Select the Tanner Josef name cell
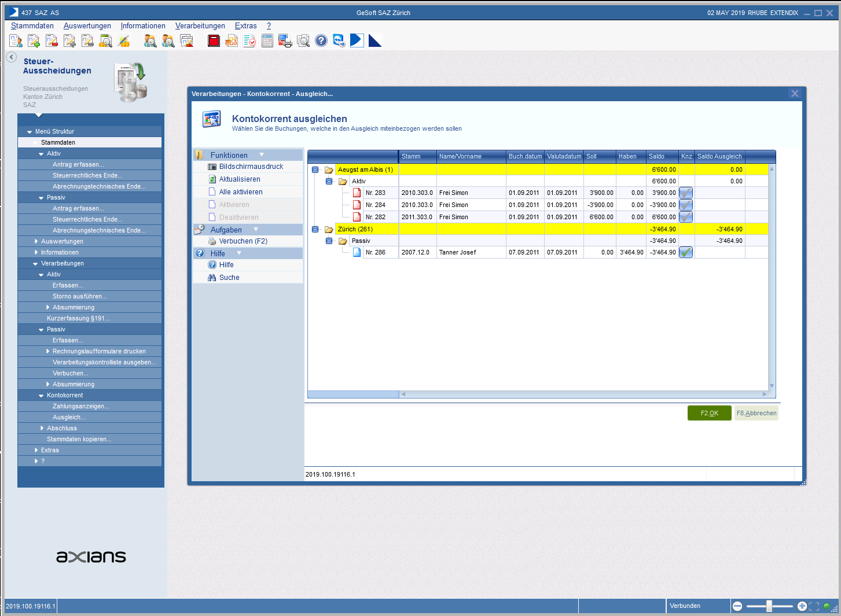Image resolution: width=841 pixels, height=616 pixels. 471,252
